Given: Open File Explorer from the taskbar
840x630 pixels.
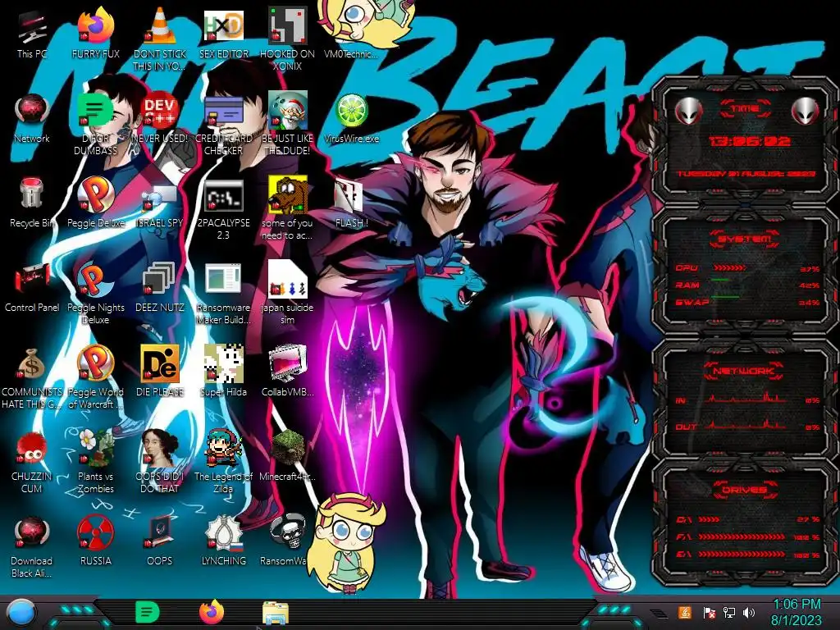Looking at the screenshot, I should click(x=276, y=614).
